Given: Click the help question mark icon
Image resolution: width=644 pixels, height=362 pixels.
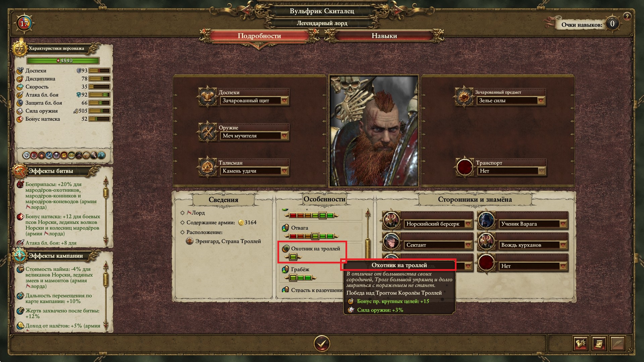Looking at the screenshot, I should [627, 16].
